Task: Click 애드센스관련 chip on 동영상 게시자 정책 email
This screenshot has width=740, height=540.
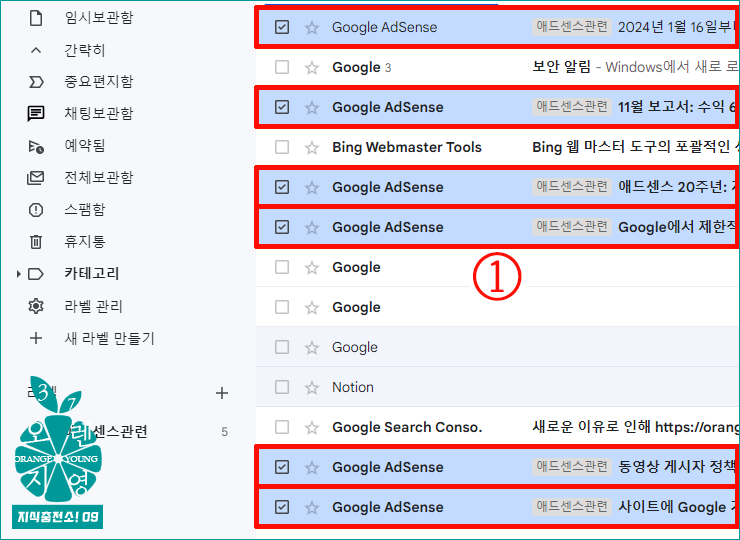Action: [572, 466]
